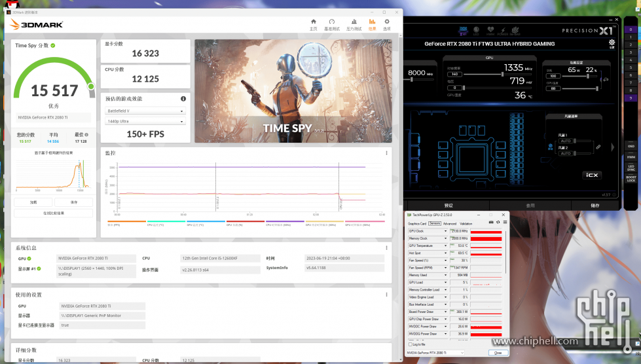Select the Precision X1 HWM heart icon
Viewport: 641px width, 364px height.
[x=490, y=30]
